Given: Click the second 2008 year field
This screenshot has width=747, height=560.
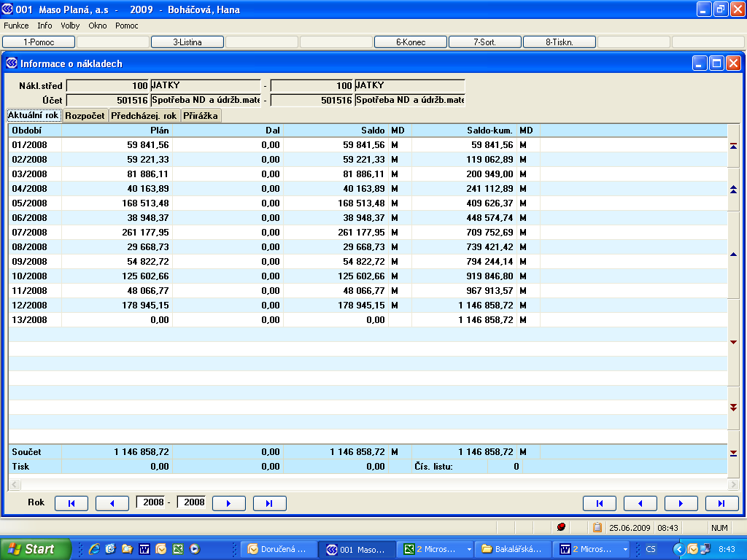Looking at the screenshot, I should click(x=193, y=502).
